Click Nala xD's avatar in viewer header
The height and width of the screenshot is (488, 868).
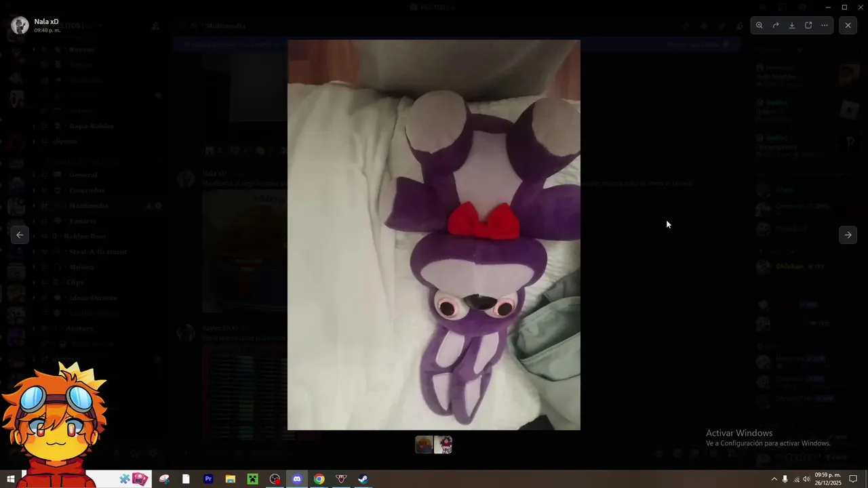coord(20,26)
